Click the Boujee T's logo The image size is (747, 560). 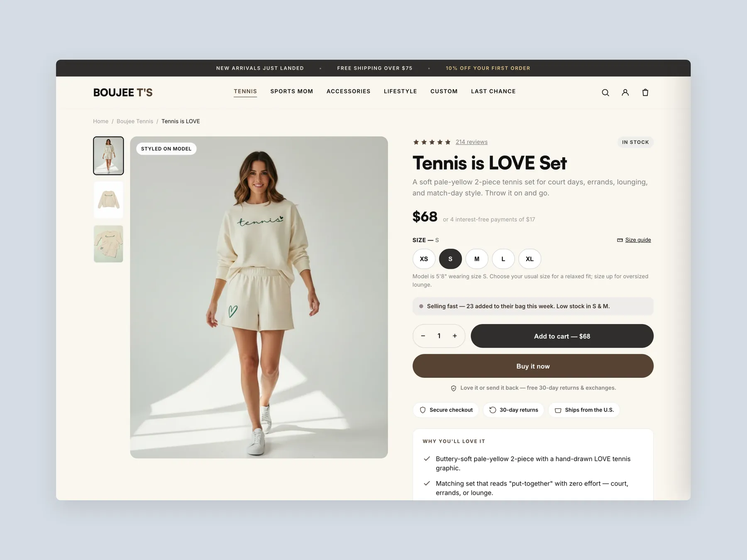[x=123, y=93]
